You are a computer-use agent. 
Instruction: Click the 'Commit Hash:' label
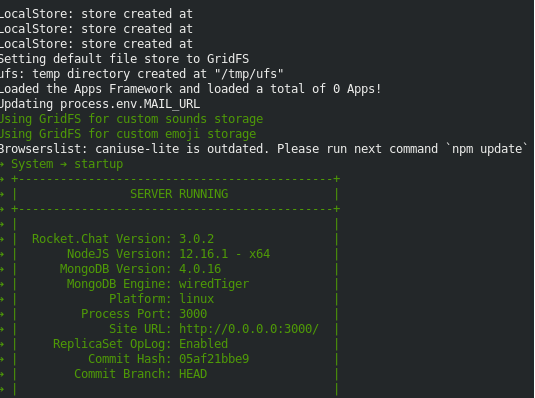pos(130,359)
